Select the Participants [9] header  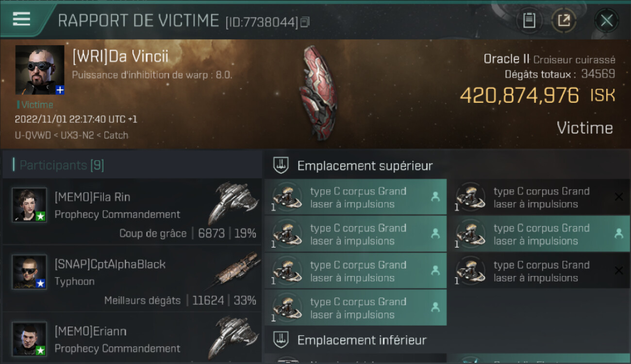(62, 165)
